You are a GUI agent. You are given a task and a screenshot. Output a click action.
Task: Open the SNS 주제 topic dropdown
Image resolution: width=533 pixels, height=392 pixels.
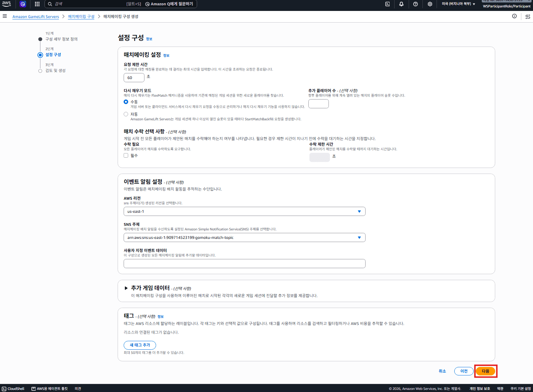244,237
